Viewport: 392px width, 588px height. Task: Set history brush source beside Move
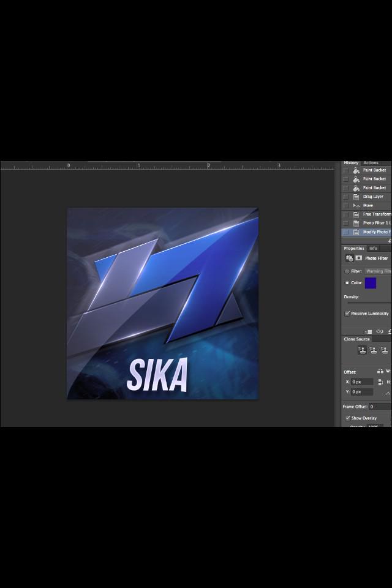click(x=345, y=206)
